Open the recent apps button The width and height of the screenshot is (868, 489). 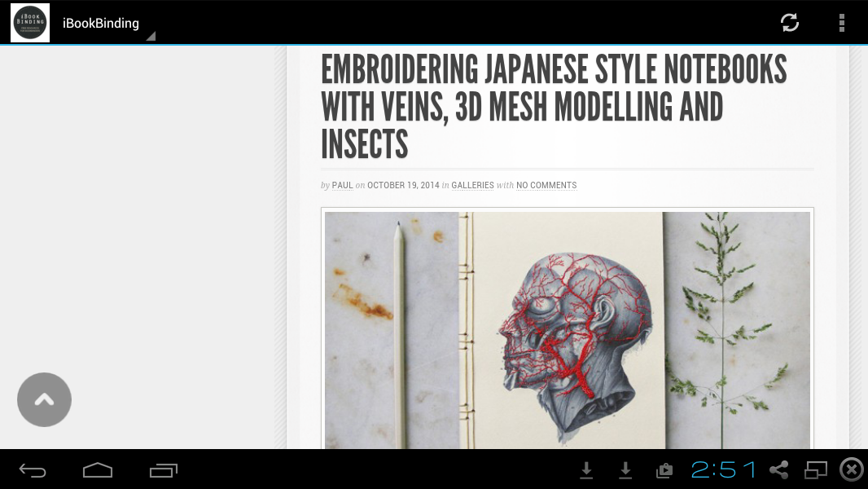(164, 470)
